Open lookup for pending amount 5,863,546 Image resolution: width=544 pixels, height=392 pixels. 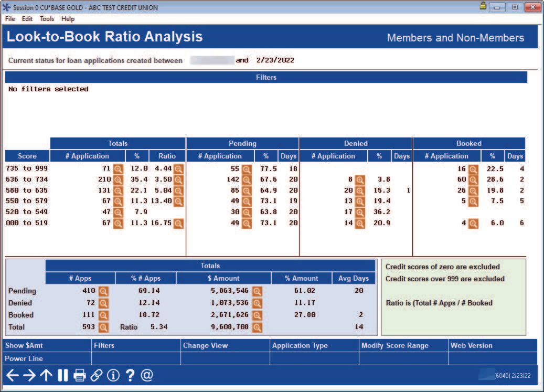[257, 291]
